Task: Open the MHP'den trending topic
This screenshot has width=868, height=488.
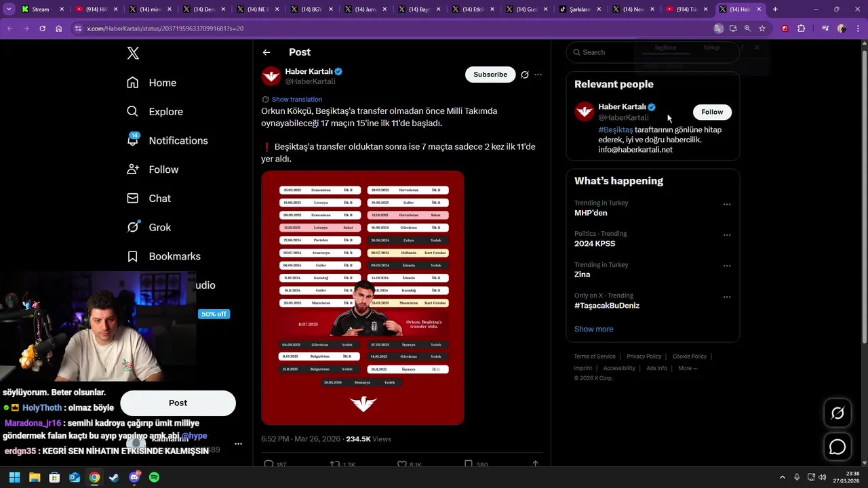Action: point(591,213)
